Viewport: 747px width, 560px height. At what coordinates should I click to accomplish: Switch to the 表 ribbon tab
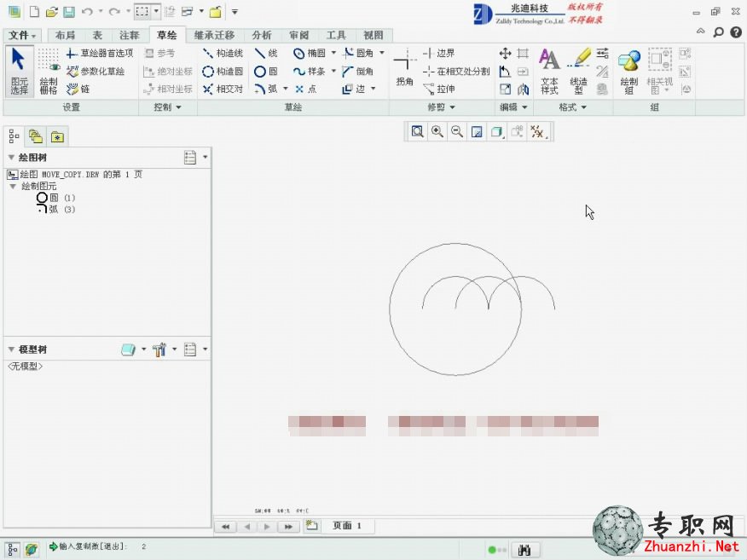point(97,35)
